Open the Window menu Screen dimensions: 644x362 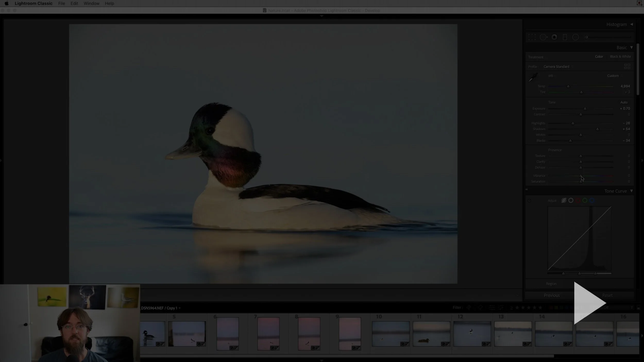[91, 3]
